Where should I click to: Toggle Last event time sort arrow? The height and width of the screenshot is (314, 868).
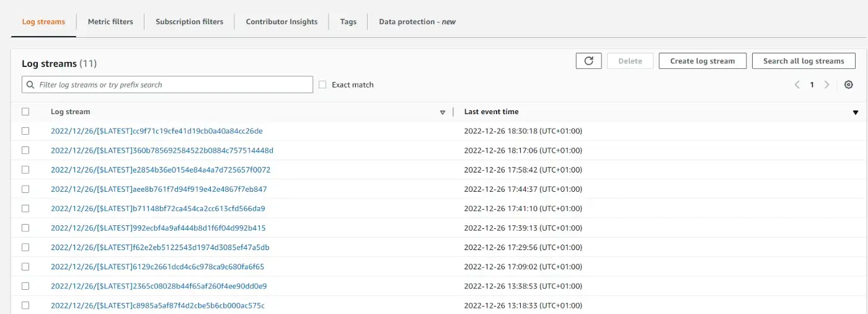[856, 112]
